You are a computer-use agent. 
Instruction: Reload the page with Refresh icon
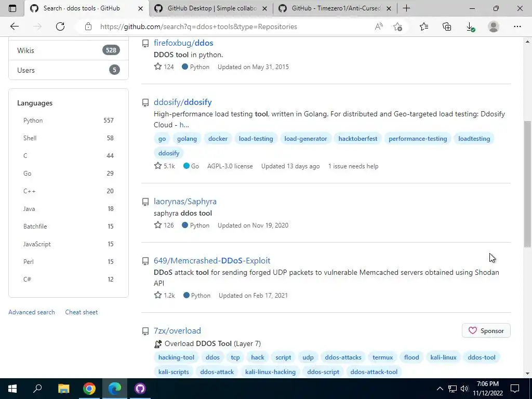point(60,26)
